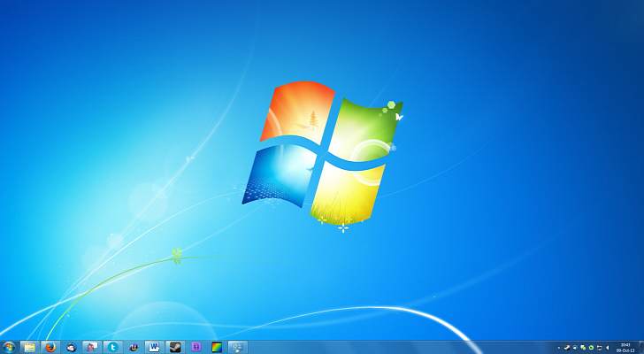This screenshot has height=354, width=644.
Task: Click the taskbar icon right of Firefox
Action: 71,347
